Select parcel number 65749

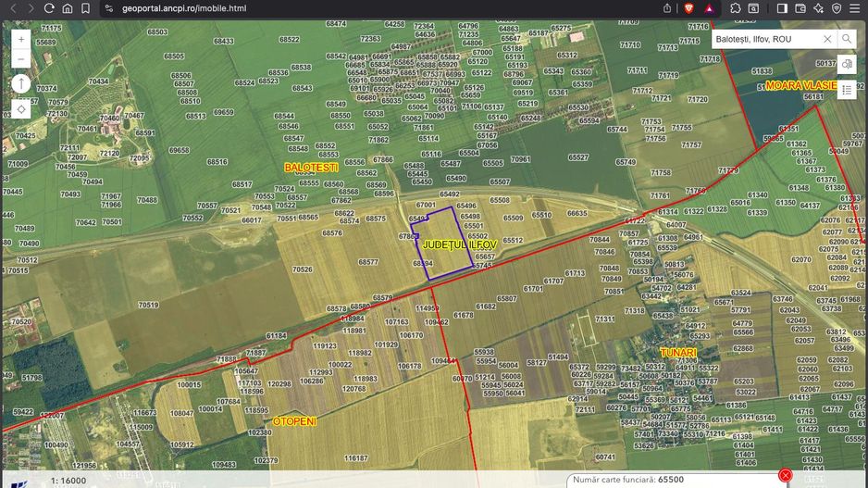pyautogui.click(x=626, y=162)
